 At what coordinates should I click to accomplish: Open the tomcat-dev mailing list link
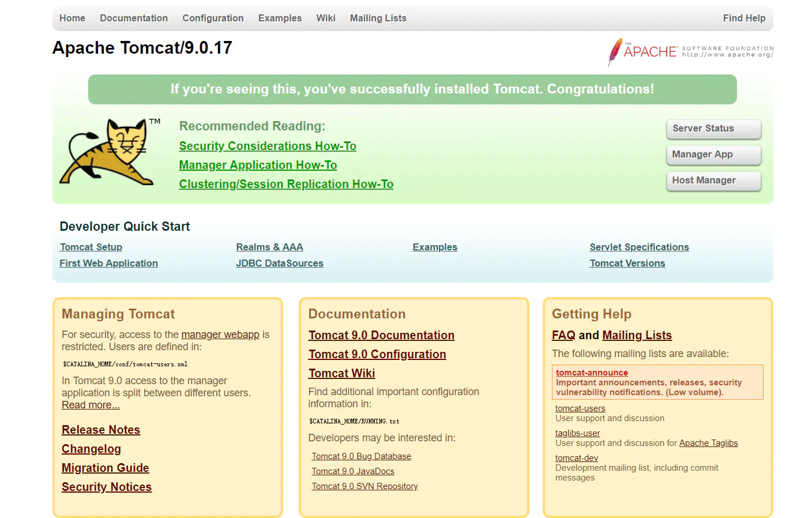577,458
